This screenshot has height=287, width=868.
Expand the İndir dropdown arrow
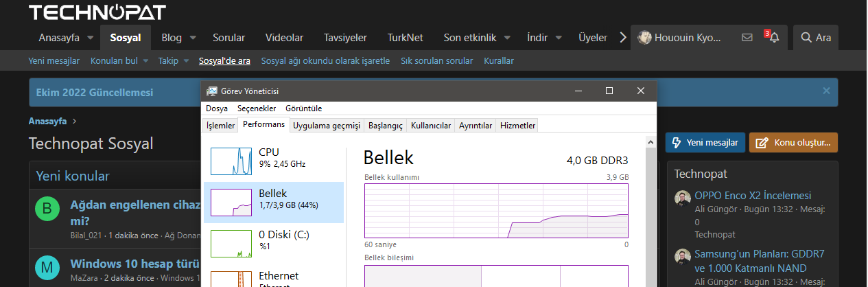[x=559, y=38]
